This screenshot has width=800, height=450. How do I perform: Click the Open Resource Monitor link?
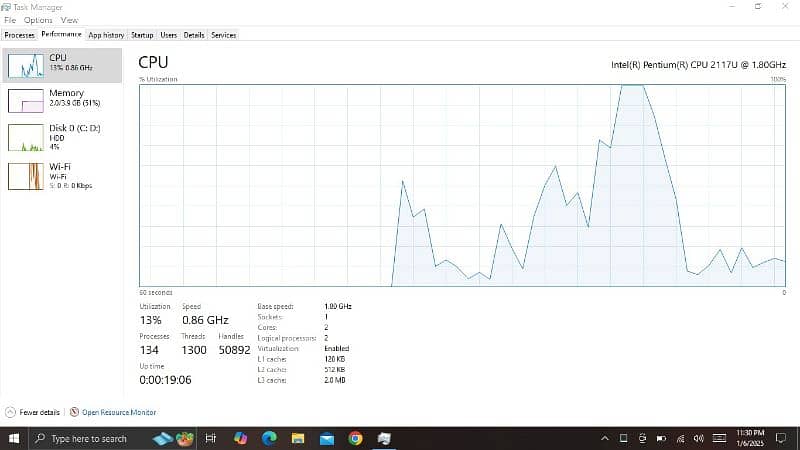pos(119,412)
